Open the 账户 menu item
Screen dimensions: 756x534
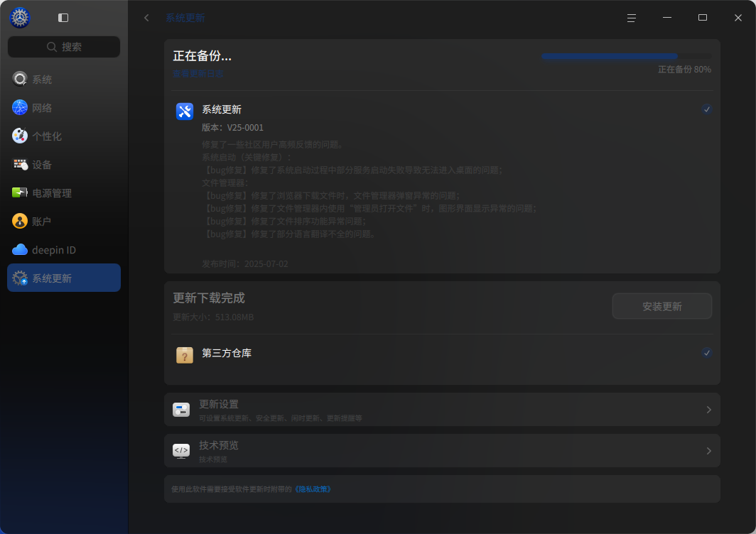tap(64, 222)
